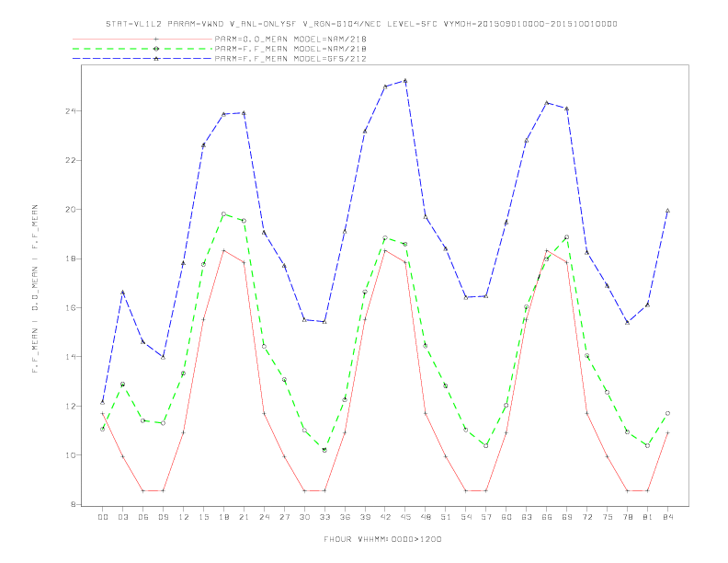Click blue GFS peak marker at hour 45
This screenshot has width=728, height=563.
(405, 81)
